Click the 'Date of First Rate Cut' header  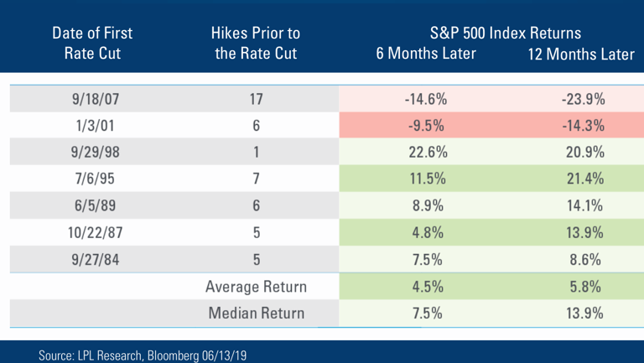pyautogui.click(x=92, y=43)
